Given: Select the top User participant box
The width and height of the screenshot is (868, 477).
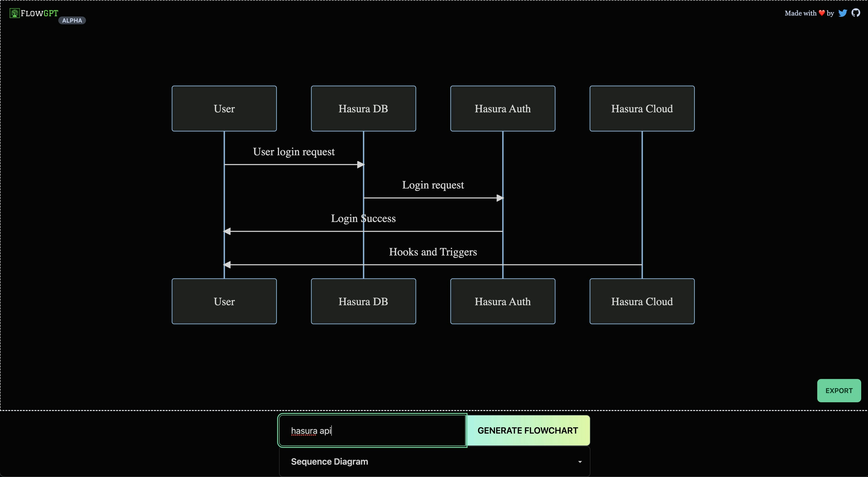Looking at the screenshot, I should (x=224, y=108).
